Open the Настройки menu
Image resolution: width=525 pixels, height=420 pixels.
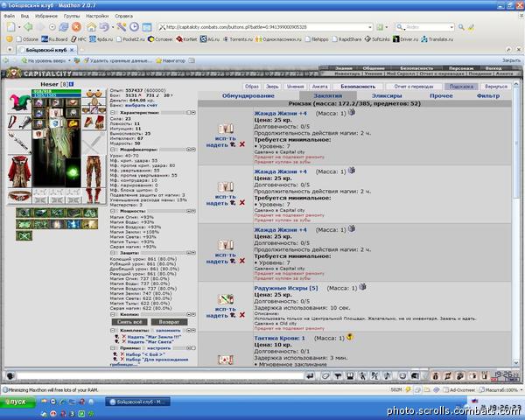(x=97, y=16)
